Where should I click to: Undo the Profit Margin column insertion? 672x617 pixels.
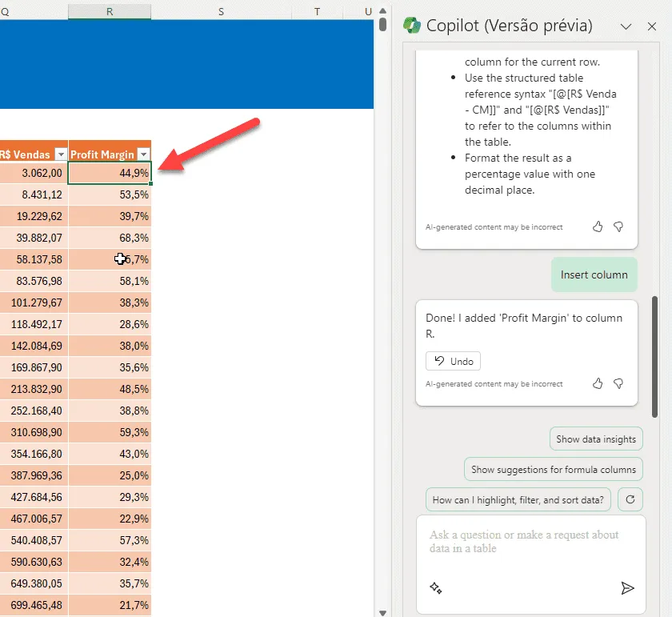(x=453, y=361)
